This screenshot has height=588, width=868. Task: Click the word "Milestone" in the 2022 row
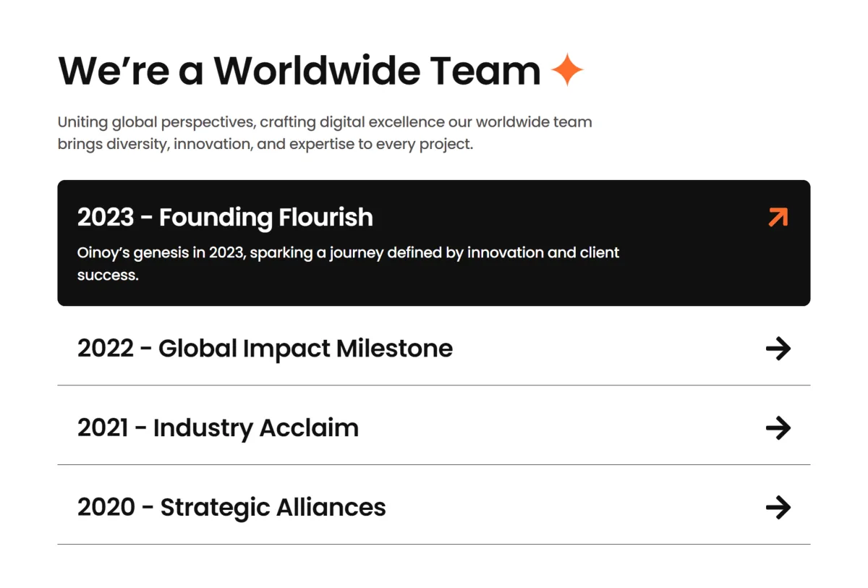coord(394,349)
